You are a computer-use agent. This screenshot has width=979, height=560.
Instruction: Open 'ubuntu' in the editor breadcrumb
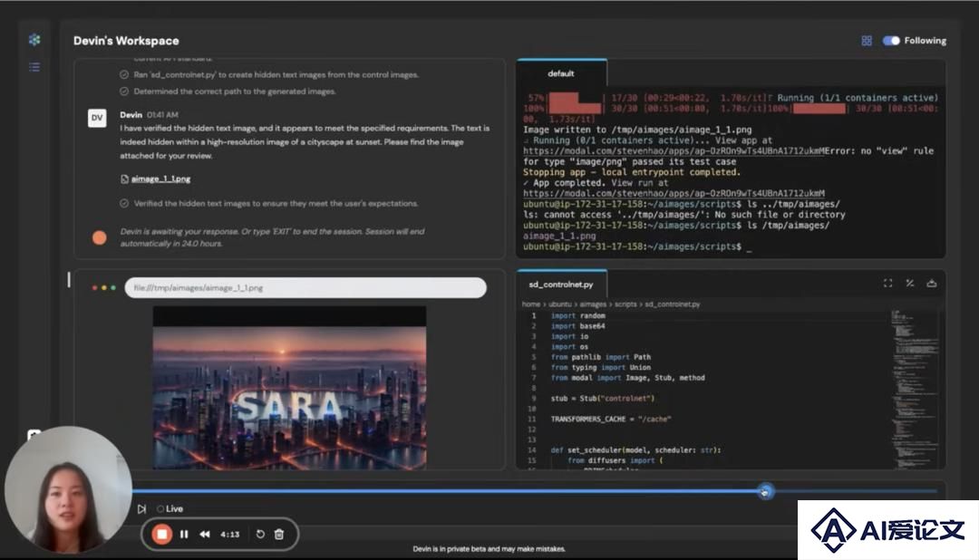(x=560, y=304)
